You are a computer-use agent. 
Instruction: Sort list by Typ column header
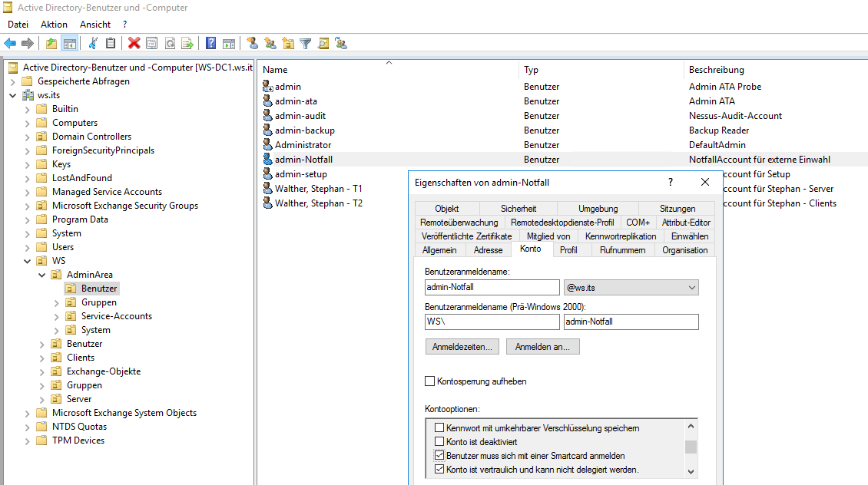tap(602, 70)
